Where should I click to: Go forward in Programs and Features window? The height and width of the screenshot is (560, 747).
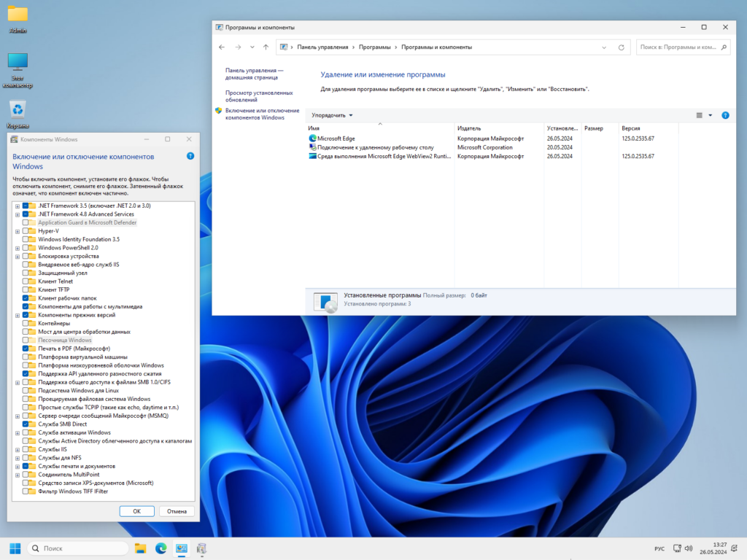[238, 47]
